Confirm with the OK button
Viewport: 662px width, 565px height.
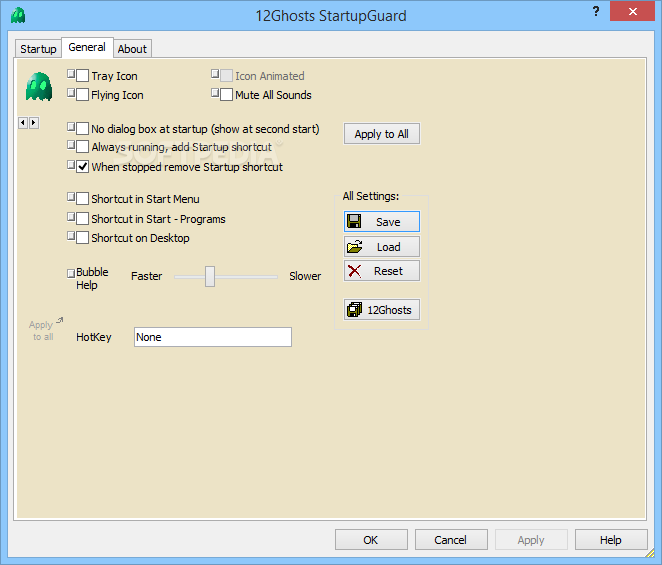point(371,540)
